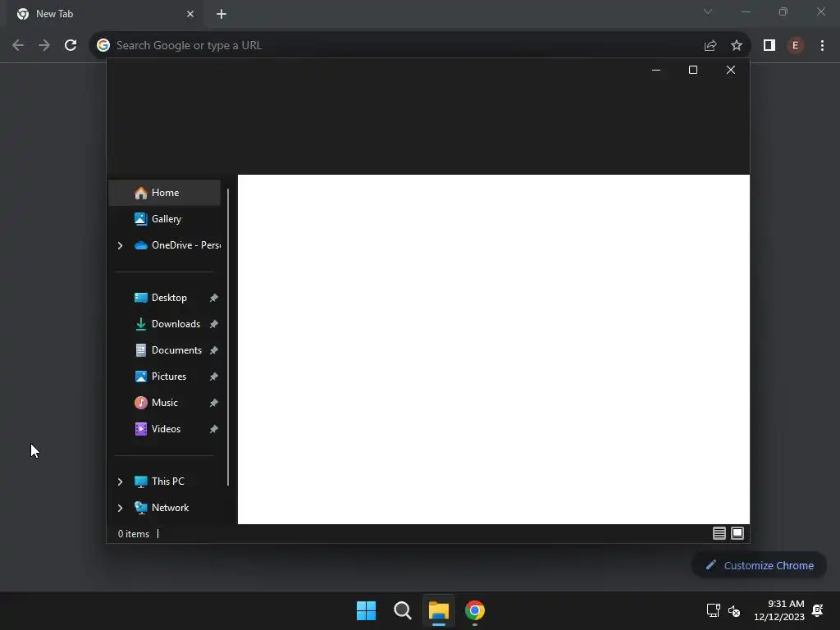Select OneDrive - Personal in sidebar
Viewport: 840px width, 630px height.
(x=177, y=245)
